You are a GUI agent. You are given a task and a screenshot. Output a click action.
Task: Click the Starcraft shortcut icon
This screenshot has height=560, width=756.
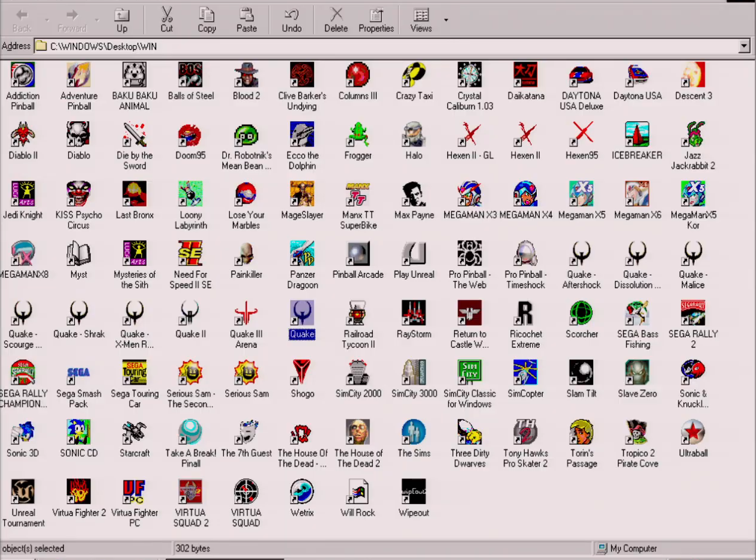(135, 432)
